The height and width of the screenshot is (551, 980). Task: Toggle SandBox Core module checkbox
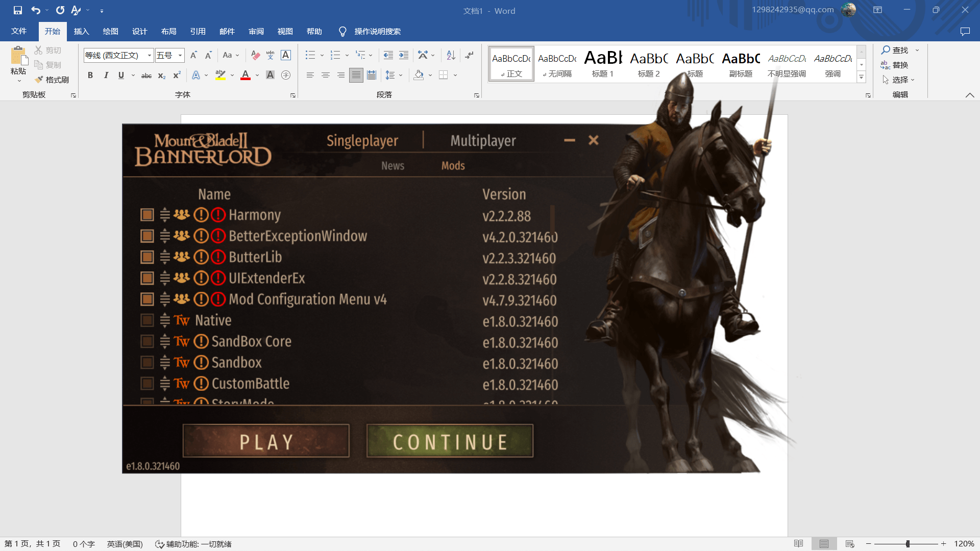147,341
